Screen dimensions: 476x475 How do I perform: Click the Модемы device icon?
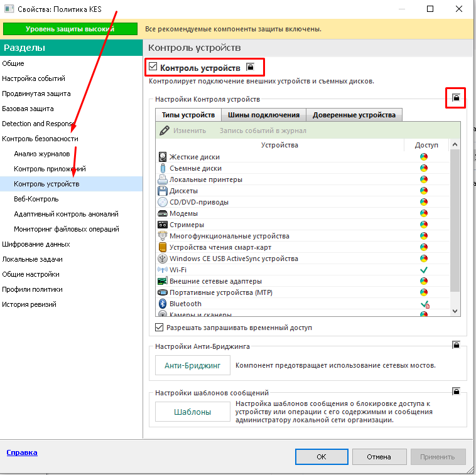pos(163,213)
